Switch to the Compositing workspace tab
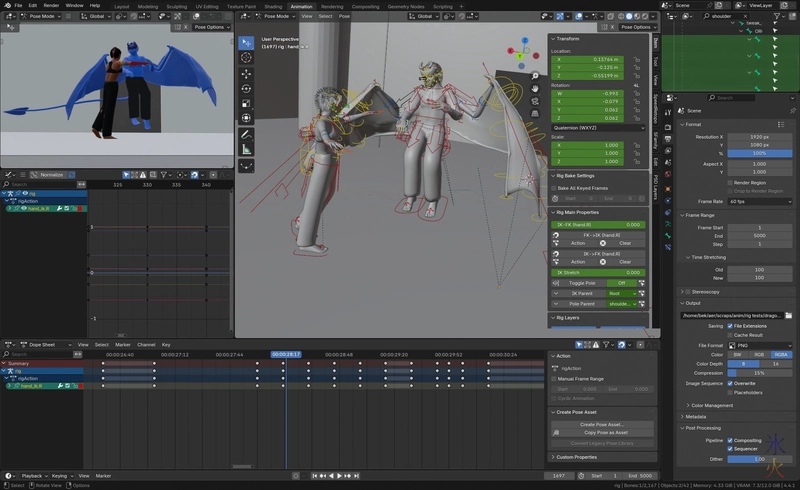This screenshot has height=490, width=800. coord(365,5)
